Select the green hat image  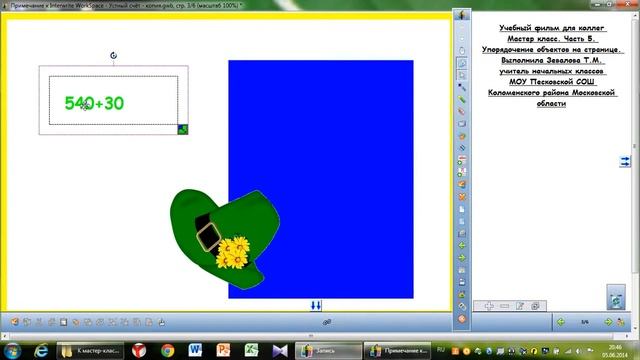(x=224, y=239)
